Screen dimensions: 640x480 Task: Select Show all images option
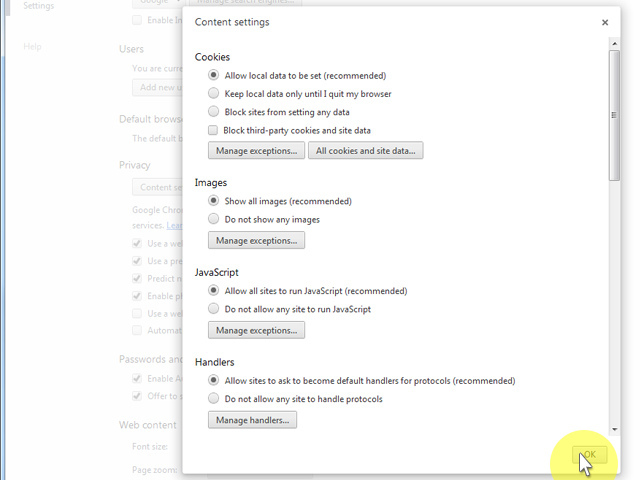pyautogui.click(x=214, y=201)
